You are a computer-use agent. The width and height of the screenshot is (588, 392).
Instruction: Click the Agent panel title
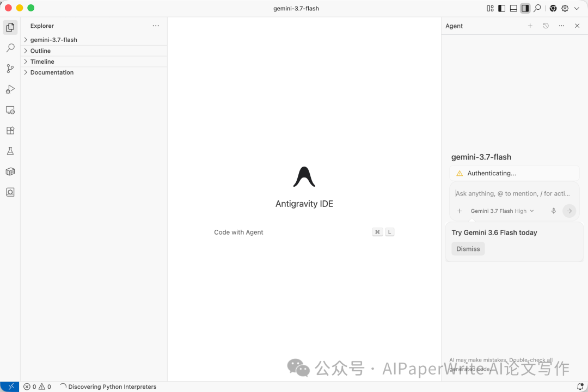tap(454, 26)
